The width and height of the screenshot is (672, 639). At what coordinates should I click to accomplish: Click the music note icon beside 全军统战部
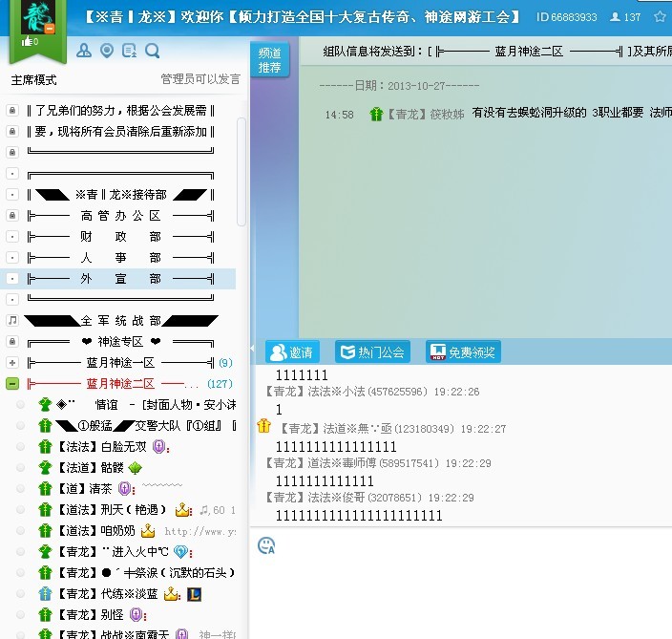pyautogui.click(x=12, y=320)
